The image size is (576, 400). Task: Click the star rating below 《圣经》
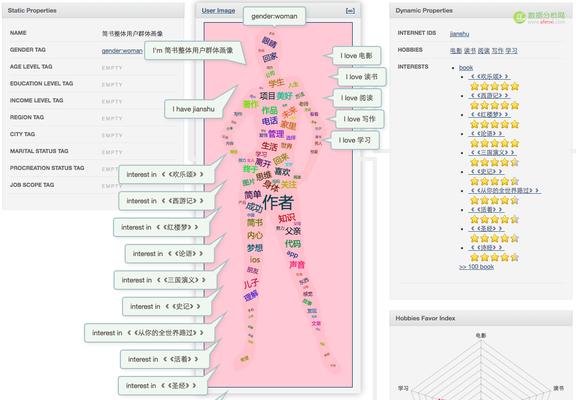(494, 239)
